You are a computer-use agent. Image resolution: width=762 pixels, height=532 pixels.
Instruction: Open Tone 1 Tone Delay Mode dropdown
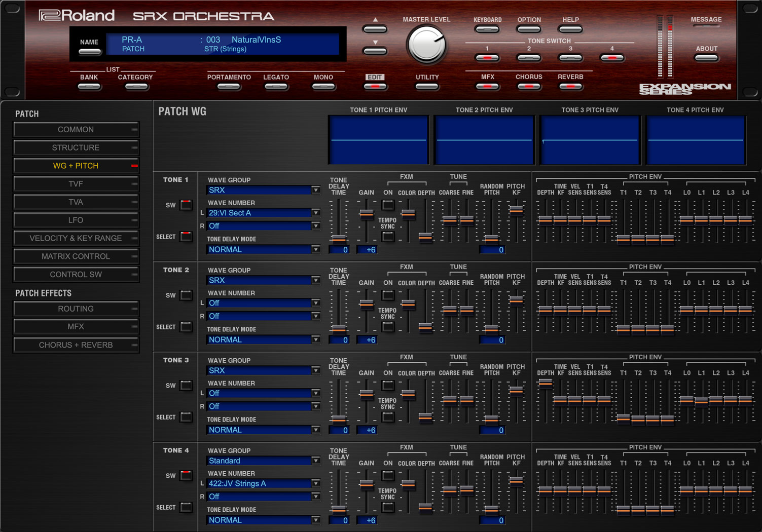click(x=264, y=249)
